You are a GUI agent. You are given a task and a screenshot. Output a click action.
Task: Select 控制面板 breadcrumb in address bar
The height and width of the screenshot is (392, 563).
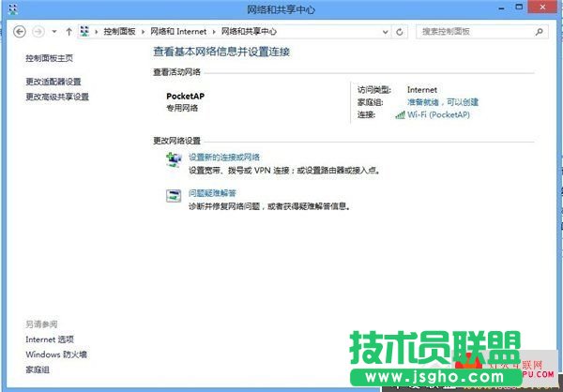tap(119, 32)
